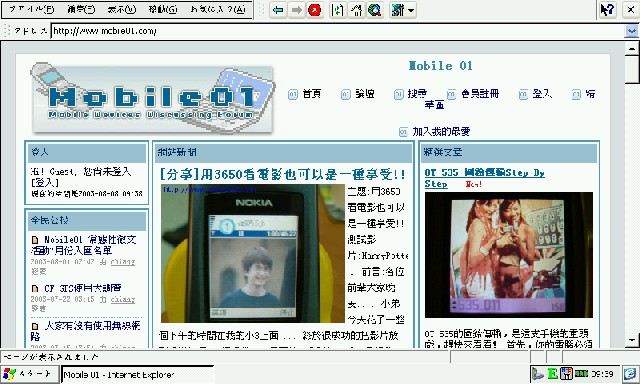Click the bullet icon beside 會員註冊

pos(451,95)
